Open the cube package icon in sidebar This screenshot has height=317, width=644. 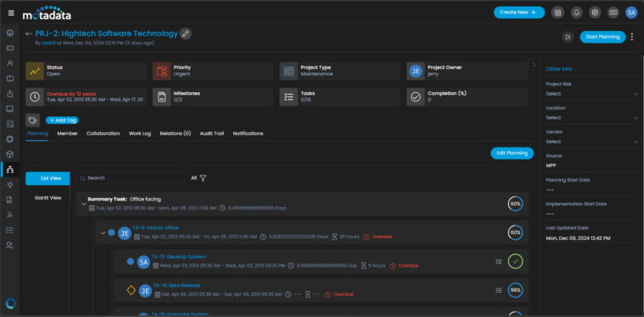click(10, 154)
